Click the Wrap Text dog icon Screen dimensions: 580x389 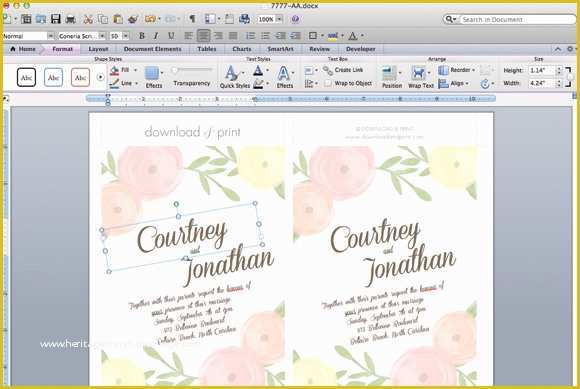(x=418, y=72)
